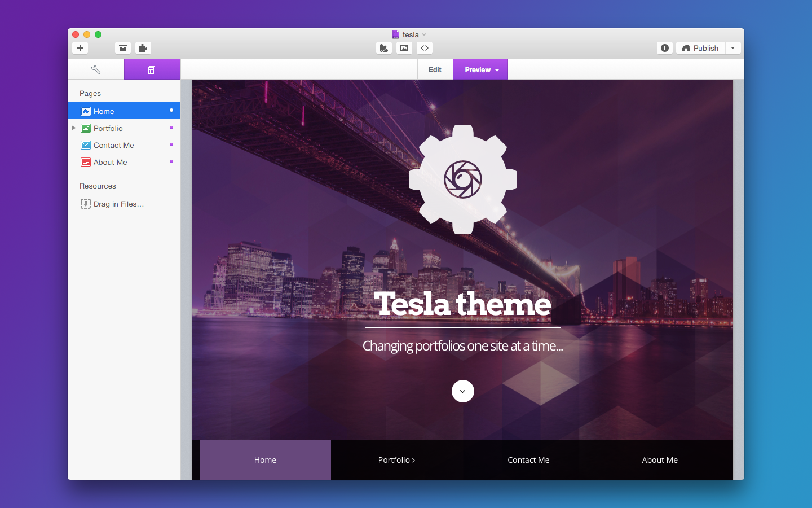The image size is (812, 508).
Task: Click the Publish button
Action: tap(700, 48)
